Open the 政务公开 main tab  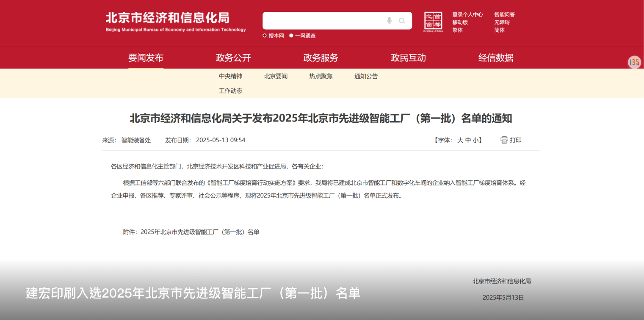tap(233, 58)
